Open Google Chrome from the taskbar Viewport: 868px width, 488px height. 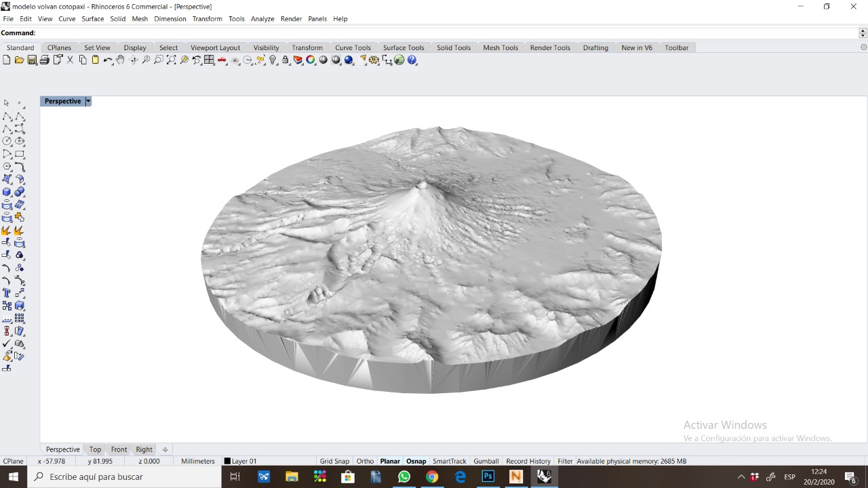[432, 477]
